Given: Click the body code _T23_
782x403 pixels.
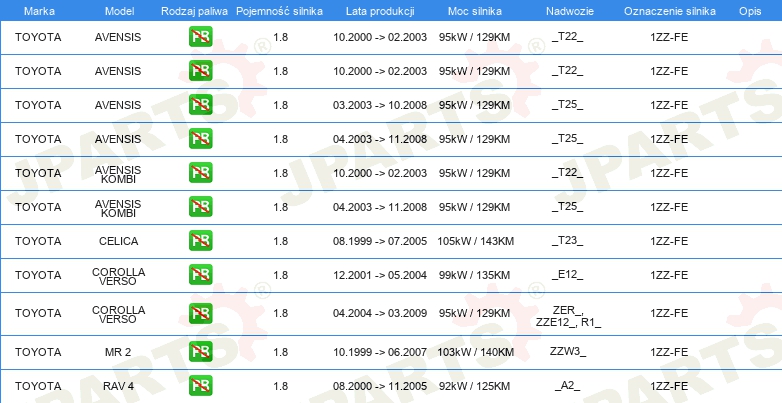Looking at the screenshot, I should click(x=568, y=240).
